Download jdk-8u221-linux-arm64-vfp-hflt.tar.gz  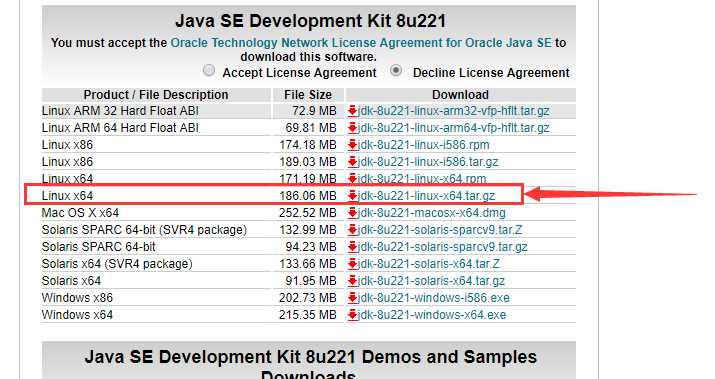(x=454, y=128)
